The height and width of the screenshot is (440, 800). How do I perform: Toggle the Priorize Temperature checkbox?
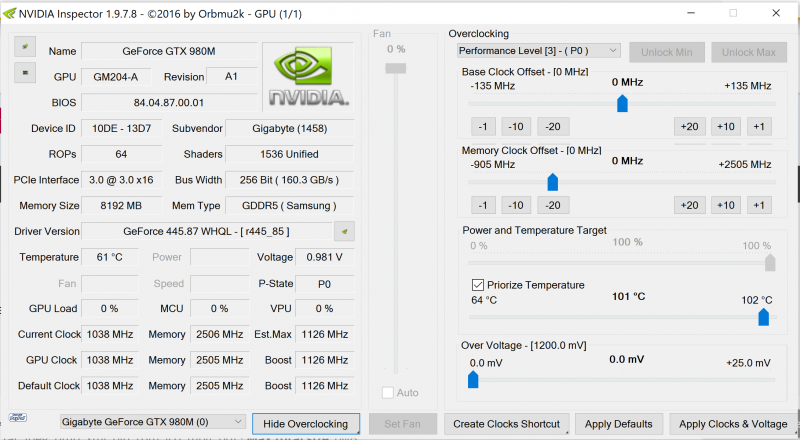point(478,285)
